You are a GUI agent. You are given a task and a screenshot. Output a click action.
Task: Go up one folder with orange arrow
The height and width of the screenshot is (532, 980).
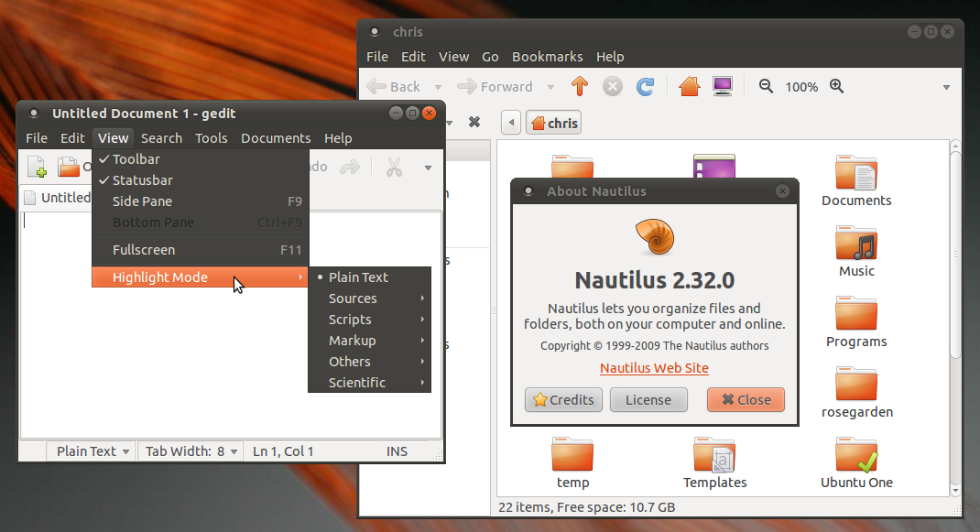580,86
